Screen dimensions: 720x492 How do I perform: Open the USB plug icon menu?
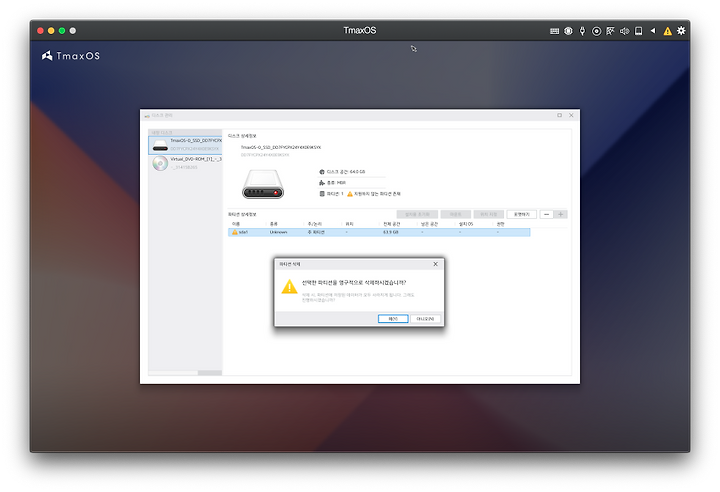click(x=582, y=31)
